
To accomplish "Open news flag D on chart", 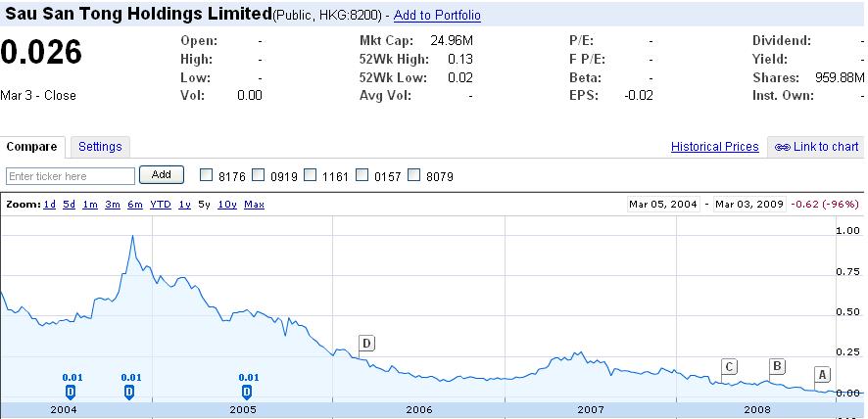I will point(367,344).
